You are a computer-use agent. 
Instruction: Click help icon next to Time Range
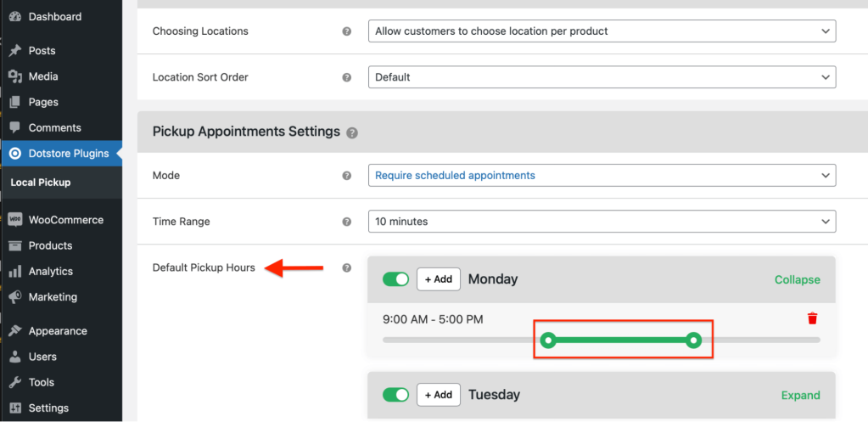[346, 222]
